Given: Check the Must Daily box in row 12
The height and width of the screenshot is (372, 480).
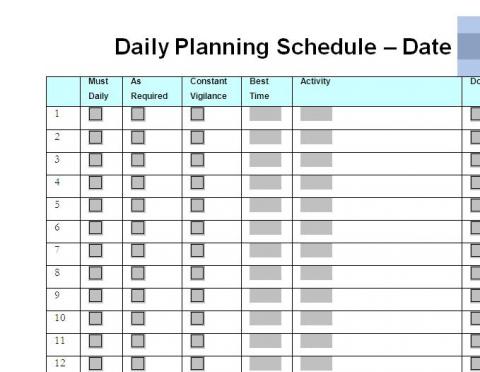Looking at the screenshot, I should point(95,364).
